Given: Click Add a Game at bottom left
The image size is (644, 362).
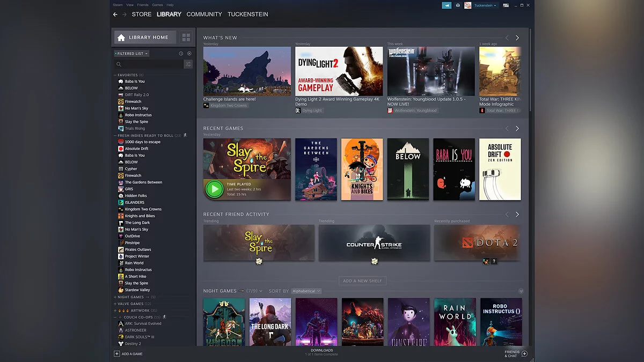Looking at the screenshot, I should coord(128,354).
